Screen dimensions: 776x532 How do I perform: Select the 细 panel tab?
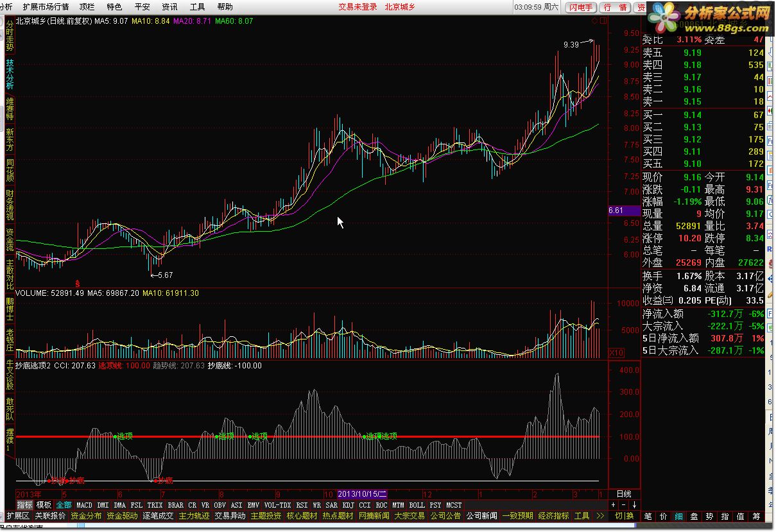(679, 516)
